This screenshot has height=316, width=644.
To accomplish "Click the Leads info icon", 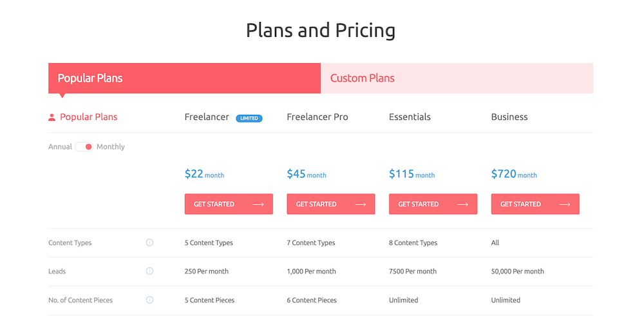I will pyautogui.click(x=149, y=271).
